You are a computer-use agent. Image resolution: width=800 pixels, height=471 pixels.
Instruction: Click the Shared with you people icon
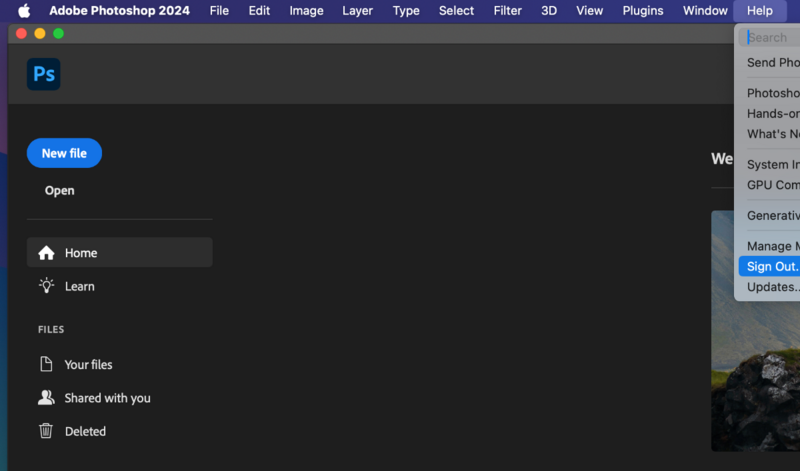click(x=46, y=398)
